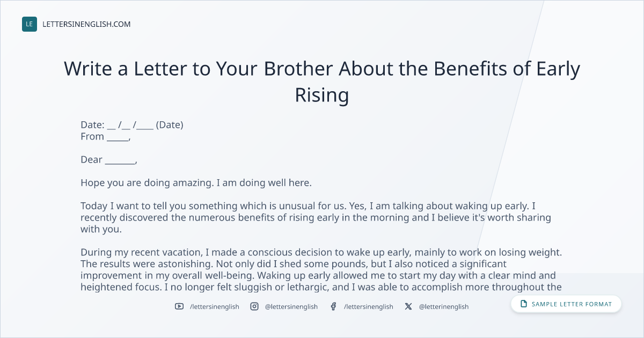Click the letter title heading

322,82
